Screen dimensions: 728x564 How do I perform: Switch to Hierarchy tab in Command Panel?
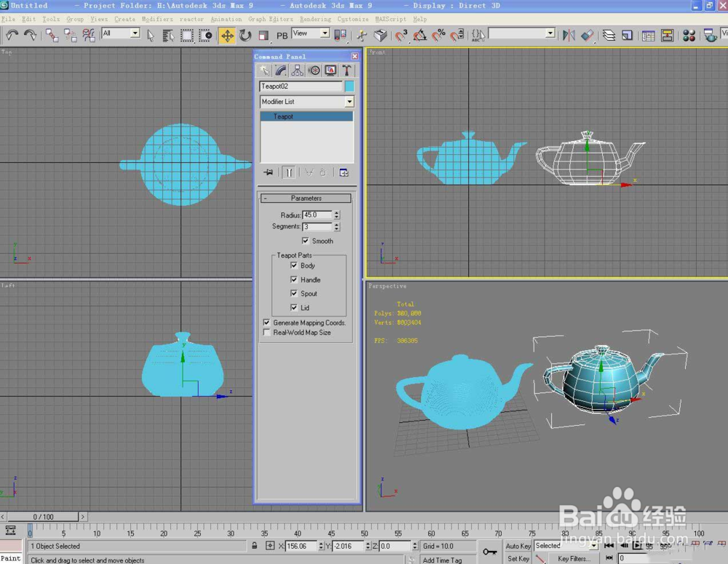tap(297, 71)
